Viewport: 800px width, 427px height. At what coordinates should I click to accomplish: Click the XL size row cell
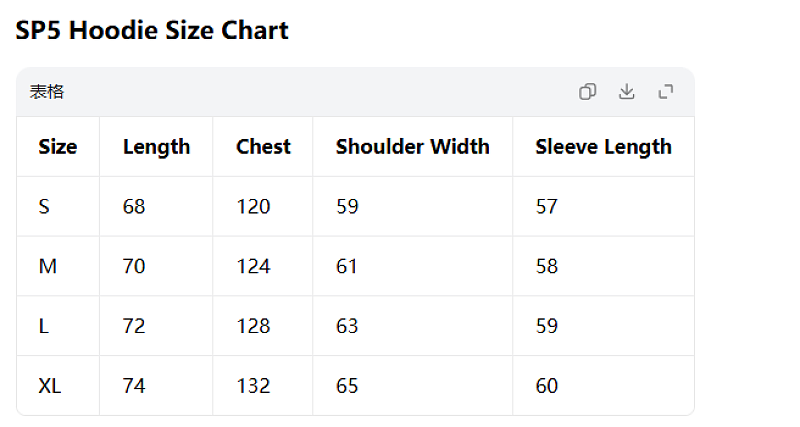pos(58,386)
